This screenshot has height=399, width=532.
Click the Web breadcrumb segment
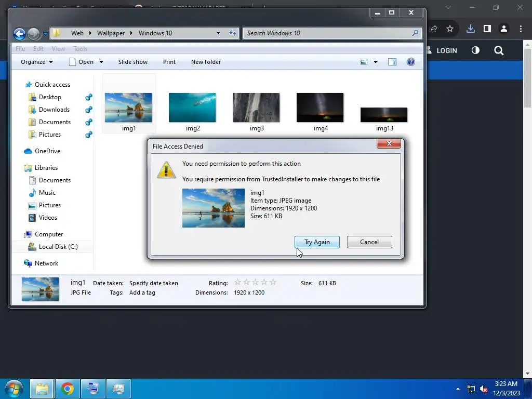[77, 33]
